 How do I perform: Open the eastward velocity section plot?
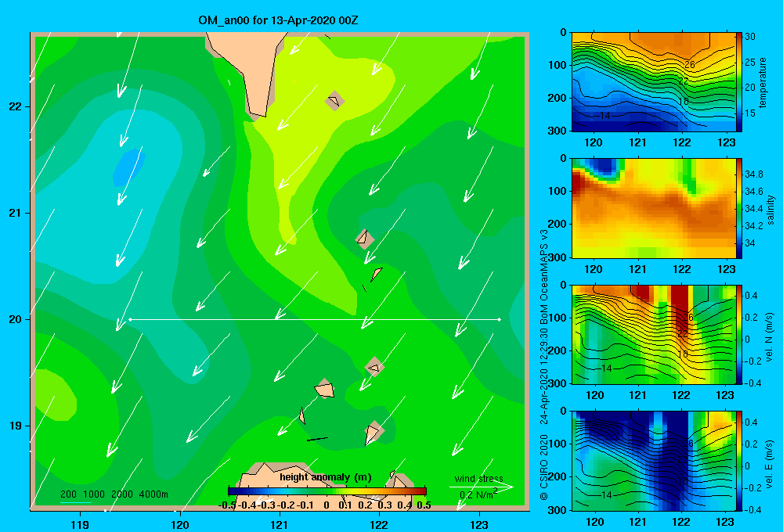(x=653, y=461)
